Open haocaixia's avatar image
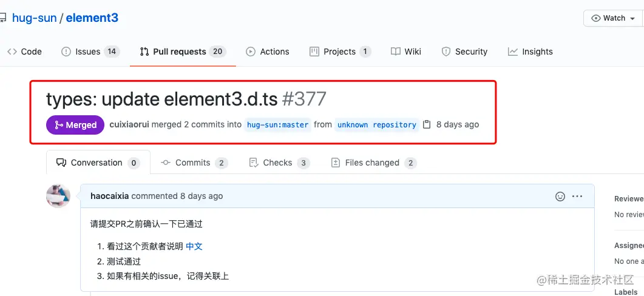This screenshot has width=644, height=296. click(x=58, y=196)
